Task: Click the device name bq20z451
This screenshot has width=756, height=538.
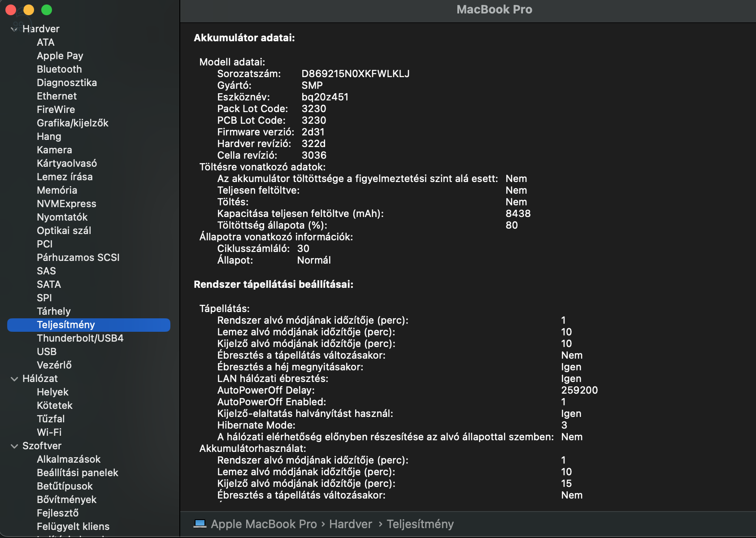Action: (x=325, y=97)
